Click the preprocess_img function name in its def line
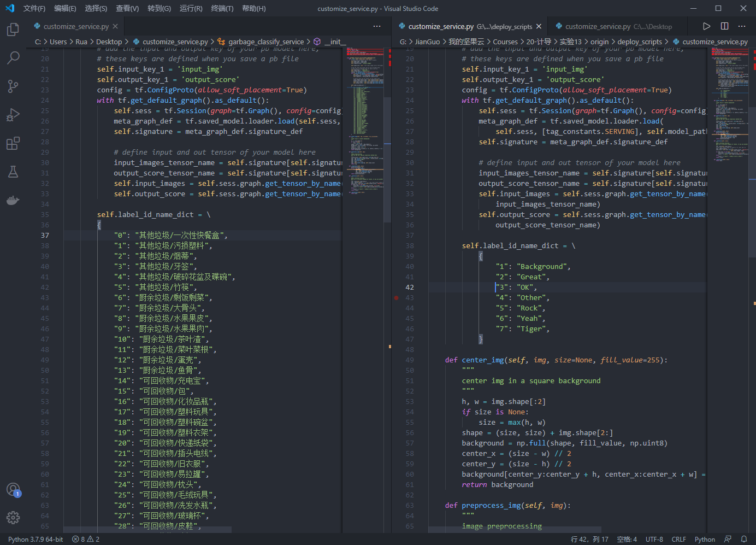 point(491,506)
